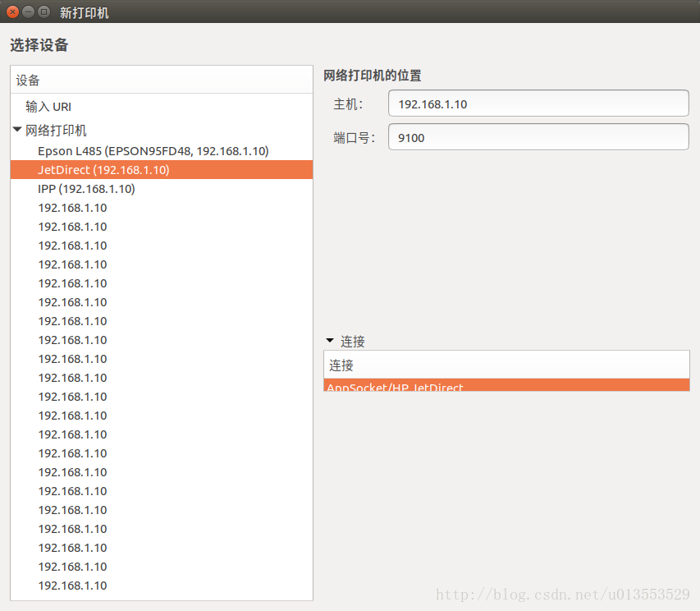The width and height of the screenshot is (700, 611).
Task: Click the 连接 list column header
Action: point(506,365)
